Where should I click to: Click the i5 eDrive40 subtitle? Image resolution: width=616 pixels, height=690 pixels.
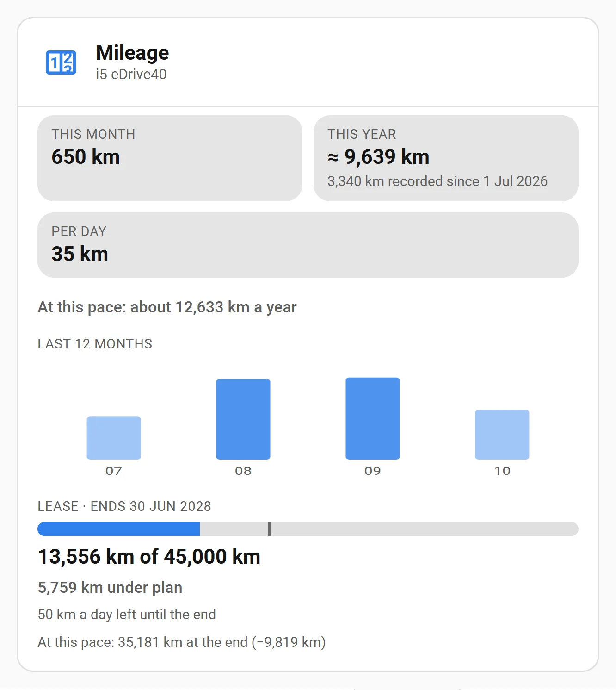[131, 75]
